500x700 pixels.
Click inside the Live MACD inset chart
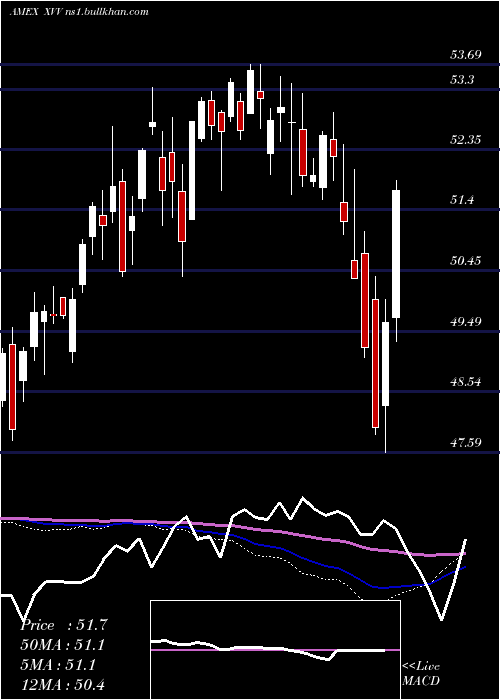click(275, 650)
